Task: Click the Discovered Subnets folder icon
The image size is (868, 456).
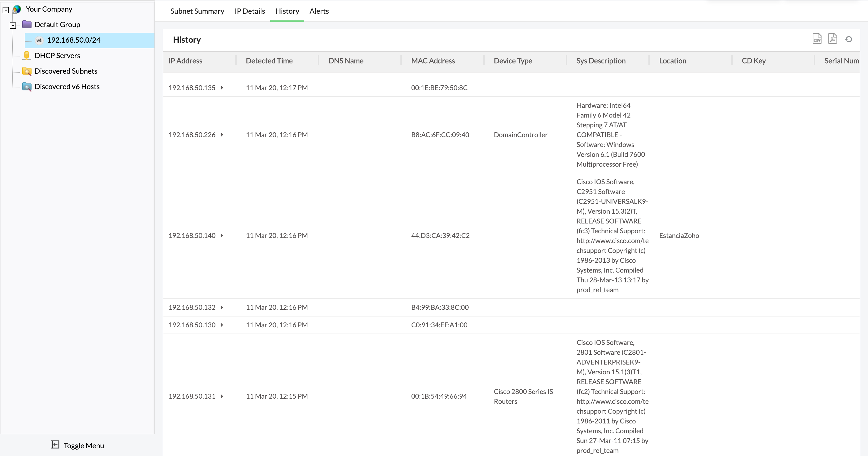Action: tap(27, 71)
